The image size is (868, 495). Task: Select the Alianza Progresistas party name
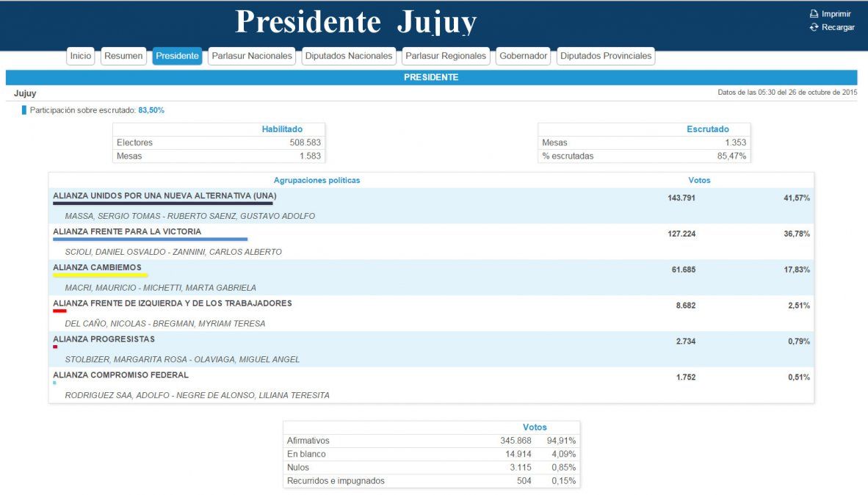tap(104, 339)
